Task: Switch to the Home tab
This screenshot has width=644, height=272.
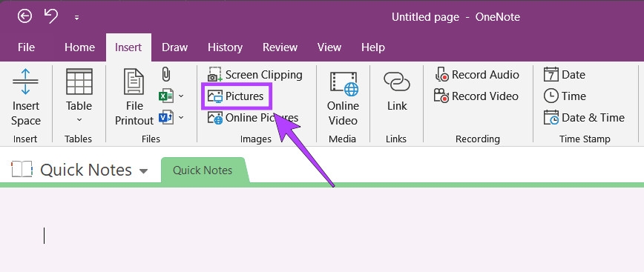Action: coord(79,47)
